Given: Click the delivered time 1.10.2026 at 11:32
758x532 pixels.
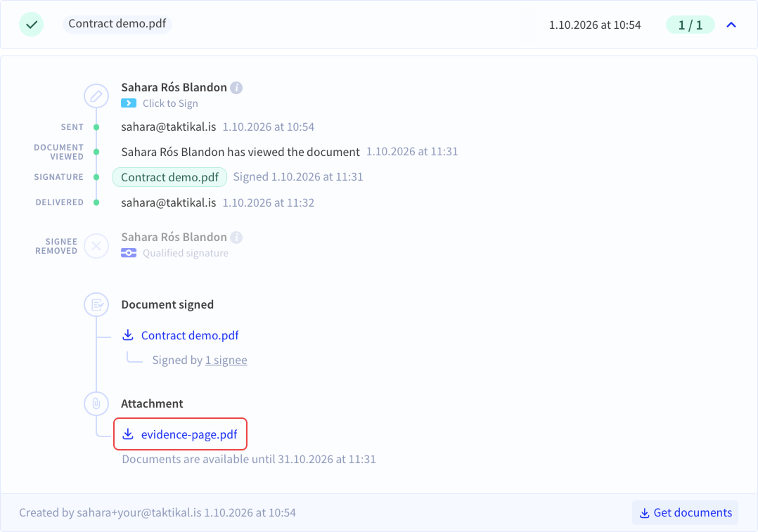Looking at the screenshot, I should point(269,202).
